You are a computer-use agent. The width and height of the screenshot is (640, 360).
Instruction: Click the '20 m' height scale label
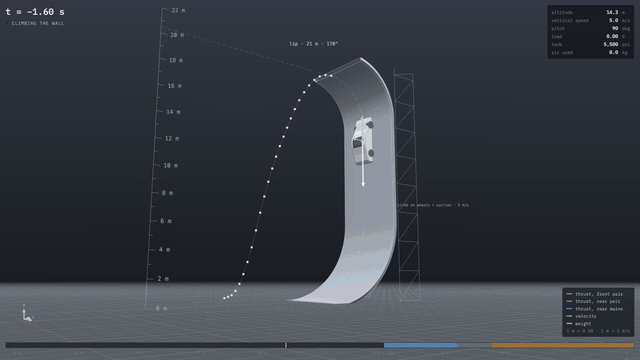[x=177, y=35]
